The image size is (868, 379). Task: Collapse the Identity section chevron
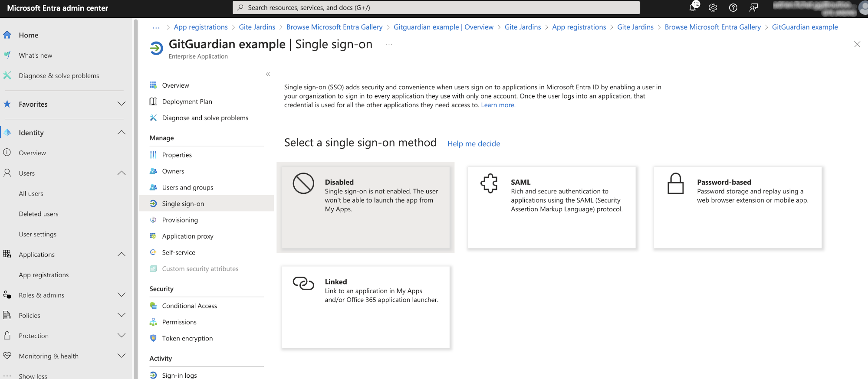(x=122, y=132)
